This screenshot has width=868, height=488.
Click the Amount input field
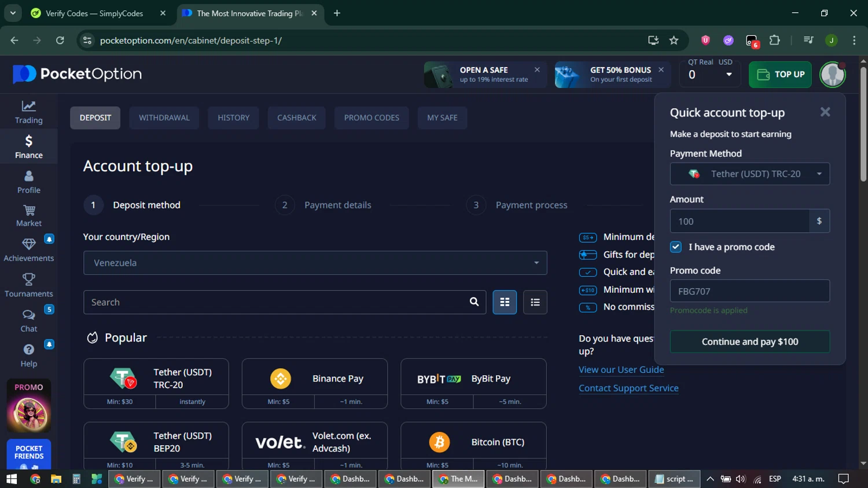(740, 221)
